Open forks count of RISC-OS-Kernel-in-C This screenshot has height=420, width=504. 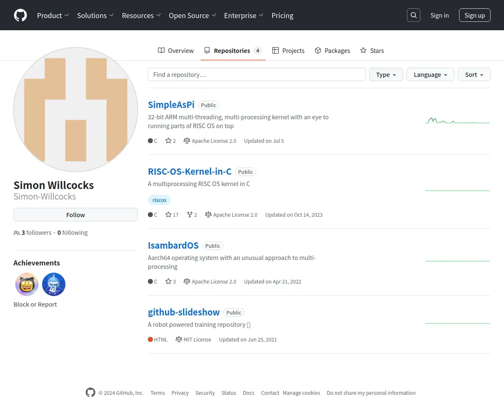192,215
